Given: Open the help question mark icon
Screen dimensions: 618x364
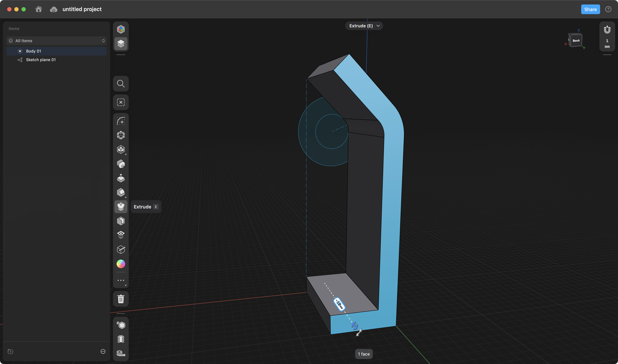Looking at the screenshot, I should pyautogui.click(x=608, y=9).
